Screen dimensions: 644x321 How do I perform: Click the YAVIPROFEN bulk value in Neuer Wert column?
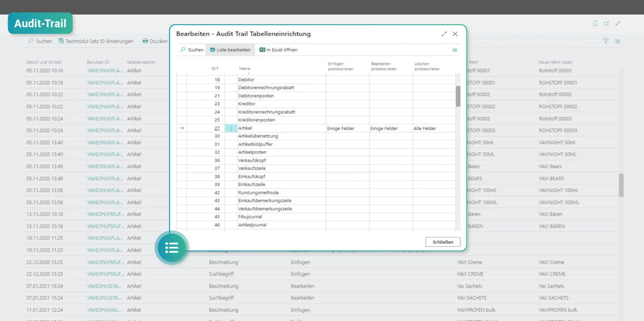(x=558, y=310)
